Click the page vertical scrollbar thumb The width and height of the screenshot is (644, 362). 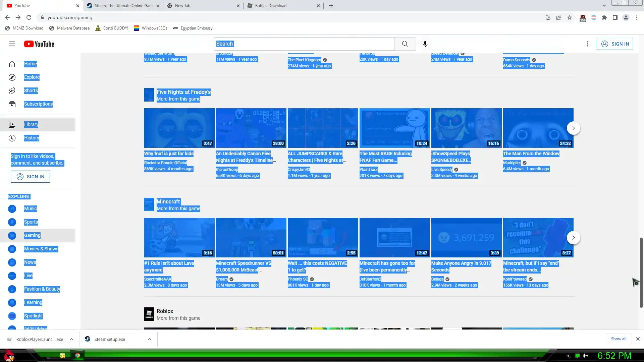click(x=641, y=272)
